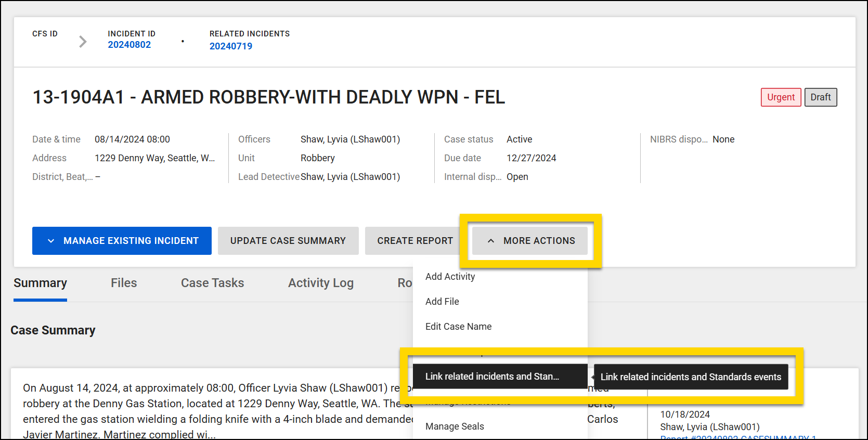Image resolution: width=868 pixels, height=440 pixels.
Task: Click NIBRS disposition value None
Action: pyautogui.click(x=723, y=139)
